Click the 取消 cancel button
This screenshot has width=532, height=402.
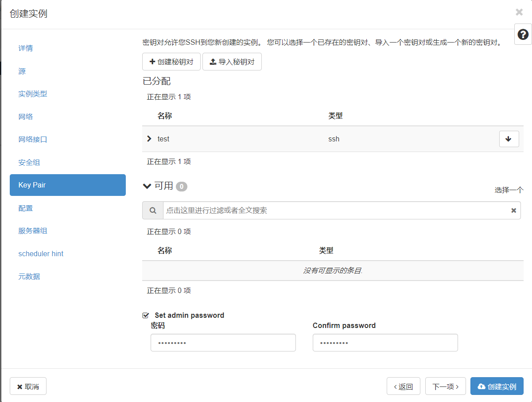(28, 386)
